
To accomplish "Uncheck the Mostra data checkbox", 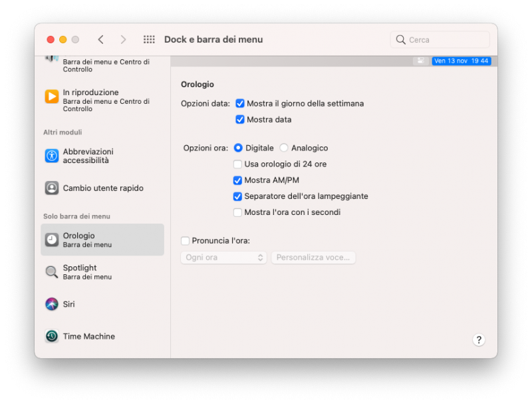I will pyautogui.click(x=240, y=120).
